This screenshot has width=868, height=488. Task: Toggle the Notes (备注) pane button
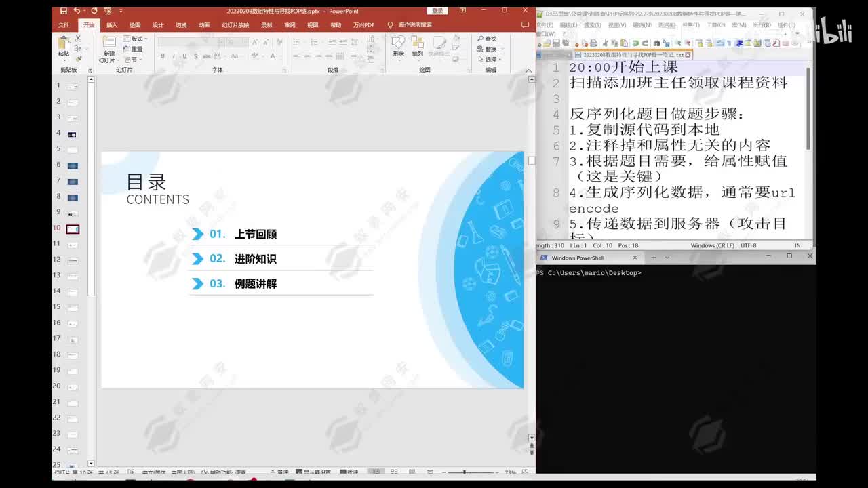(279, 472)
